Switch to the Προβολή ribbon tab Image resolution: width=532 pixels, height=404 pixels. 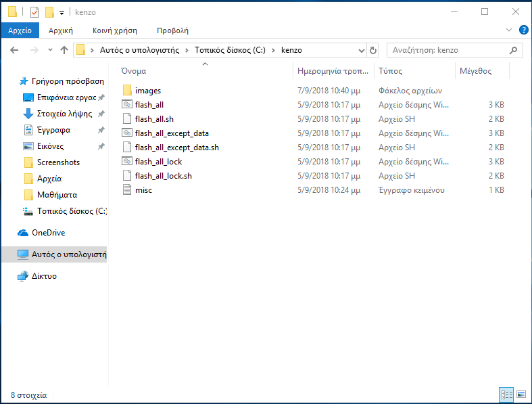[172, 30]
